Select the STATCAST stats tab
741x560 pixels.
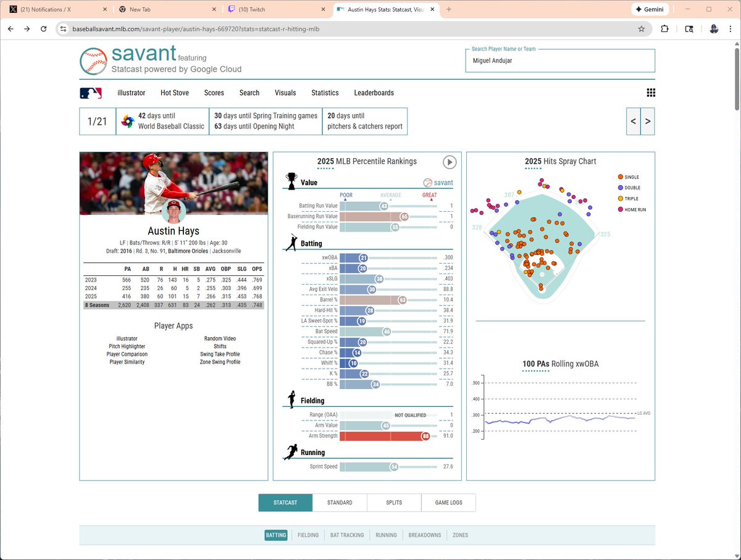click(x=285, y=503)
